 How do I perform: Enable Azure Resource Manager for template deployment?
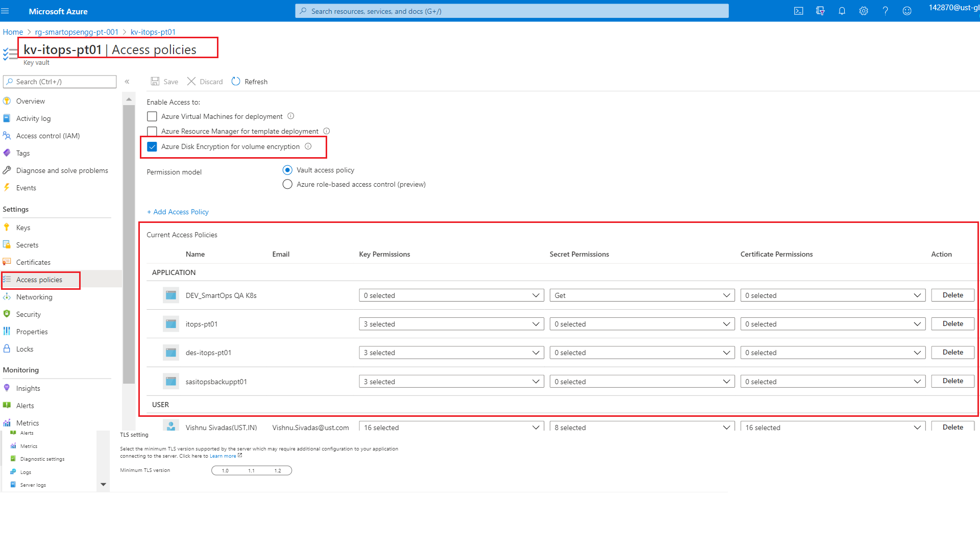click(x=152, y=131)
